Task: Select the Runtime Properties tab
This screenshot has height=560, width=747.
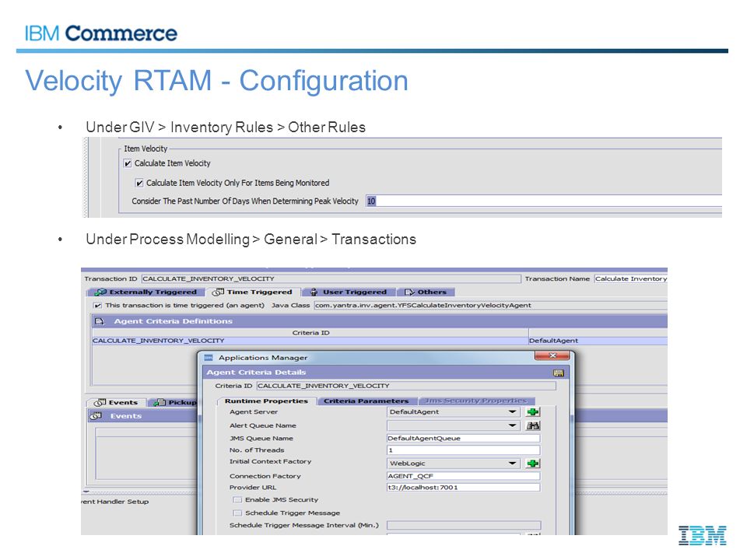Action: point(266,401)
